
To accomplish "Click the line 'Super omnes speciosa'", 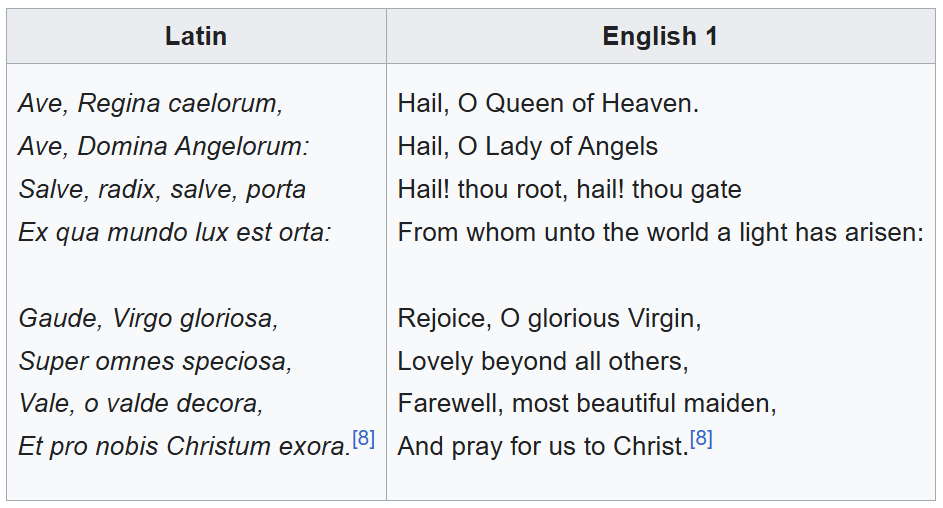I will point(155,361).
